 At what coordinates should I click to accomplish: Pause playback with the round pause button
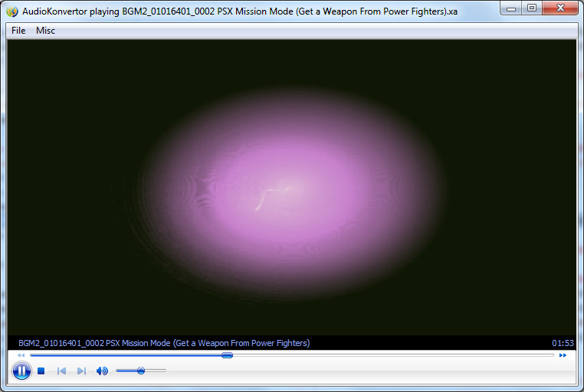pyautogui.click(x=21, y=371)
